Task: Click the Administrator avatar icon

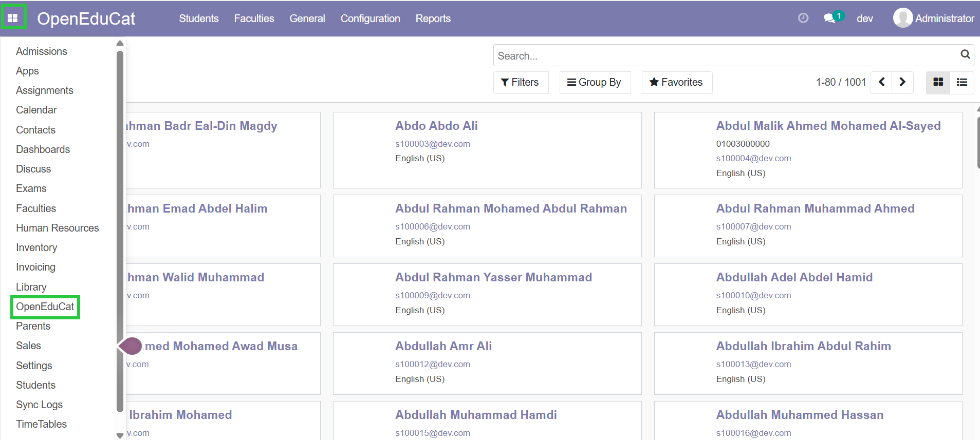Action: [903, 18]
